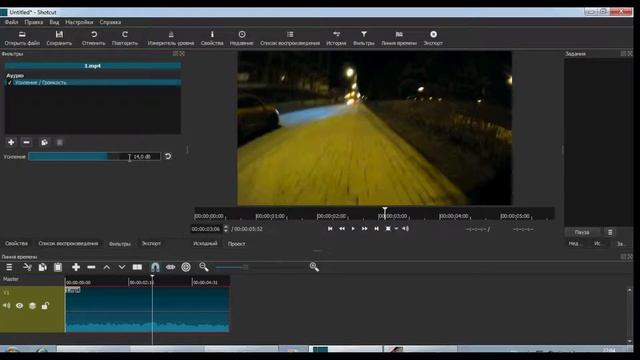Click Пауза button in jobs panel
640x360 pixels.
582,232
